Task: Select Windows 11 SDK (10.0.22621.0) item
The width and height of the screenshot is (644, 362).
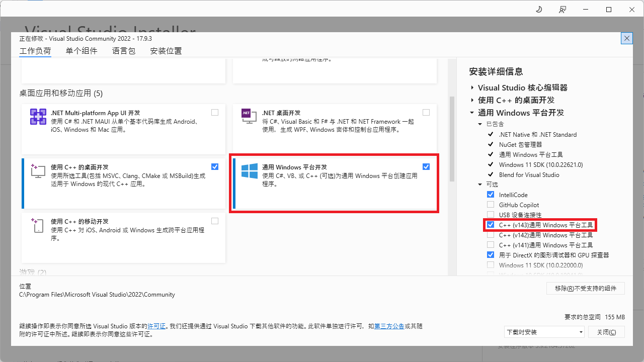Action: pos(541,164)
